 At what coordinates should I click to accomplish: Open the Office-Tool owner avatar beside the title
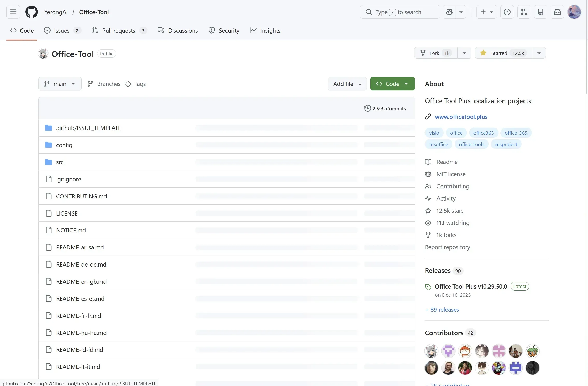click(43, 54)
